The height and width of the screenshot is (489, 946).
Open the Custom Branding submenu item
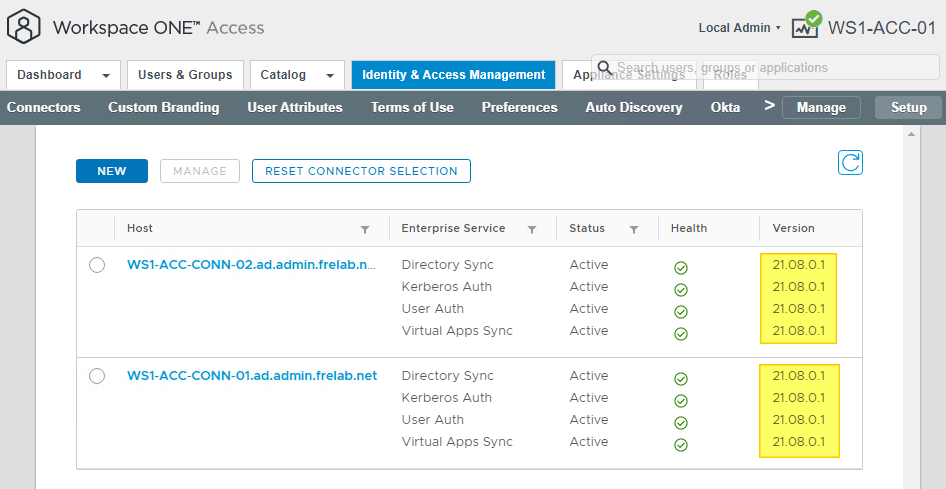click(x=163, y=107)
